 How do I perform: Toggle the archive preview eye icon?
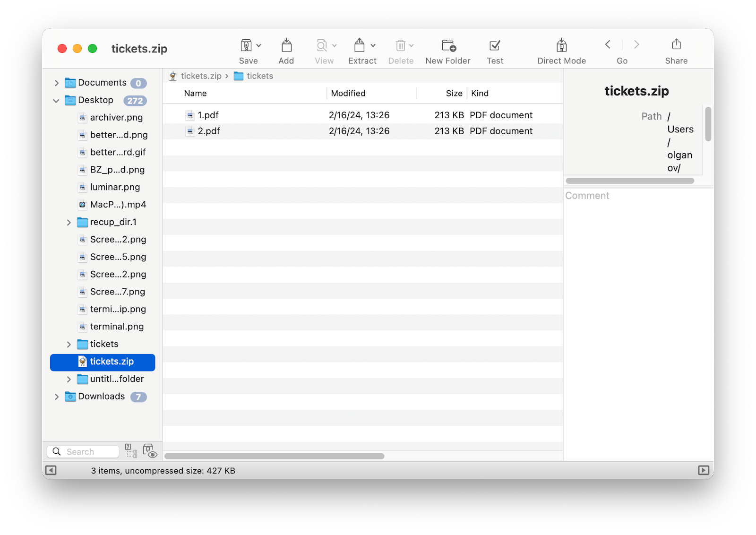(x=151, y=452)
